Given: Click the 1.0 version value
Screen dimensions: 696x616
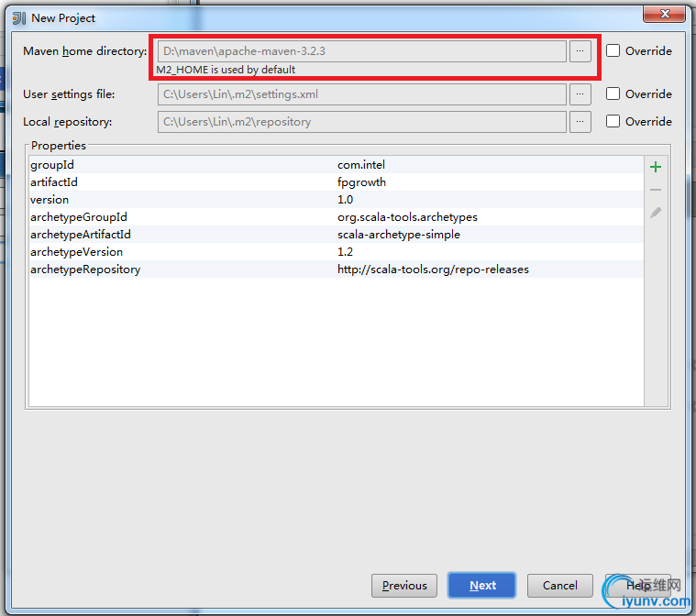Looking at the screenshot, I should (345, 200).
